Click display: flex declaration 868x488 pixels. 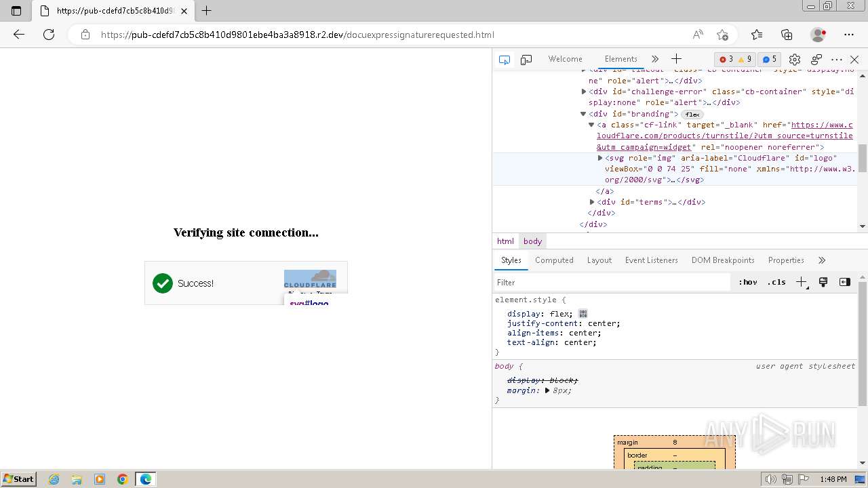tap(540, 314)
